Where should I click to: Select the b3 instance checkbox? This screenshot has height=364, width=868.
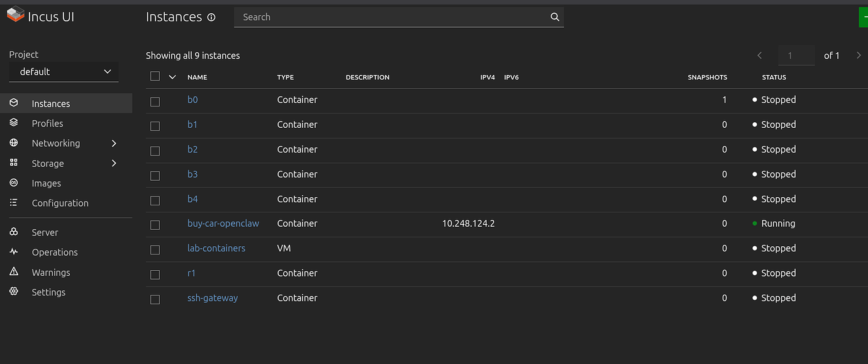pyautogui.click(x=155, y=176)
